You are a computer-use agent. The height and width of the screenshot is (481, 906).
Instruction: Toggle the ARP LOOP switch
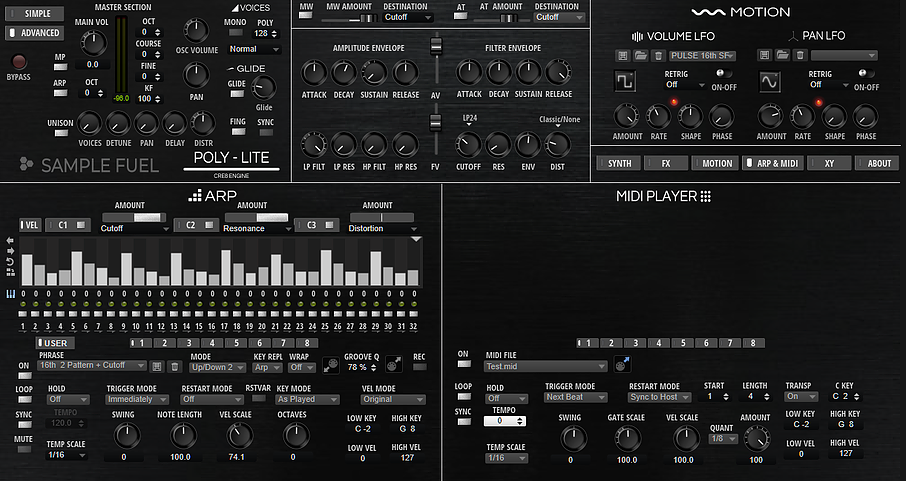pos(24,400)
